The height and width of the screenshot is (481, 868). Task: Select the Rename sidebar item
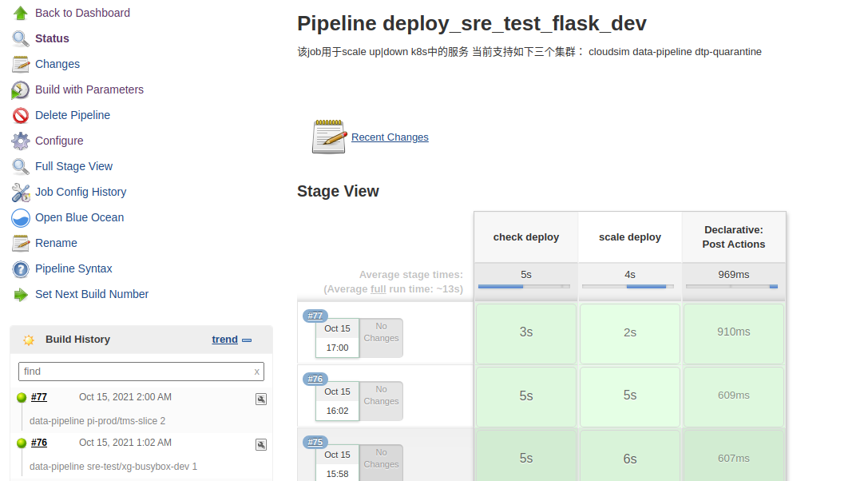click(x=56, y=243)
